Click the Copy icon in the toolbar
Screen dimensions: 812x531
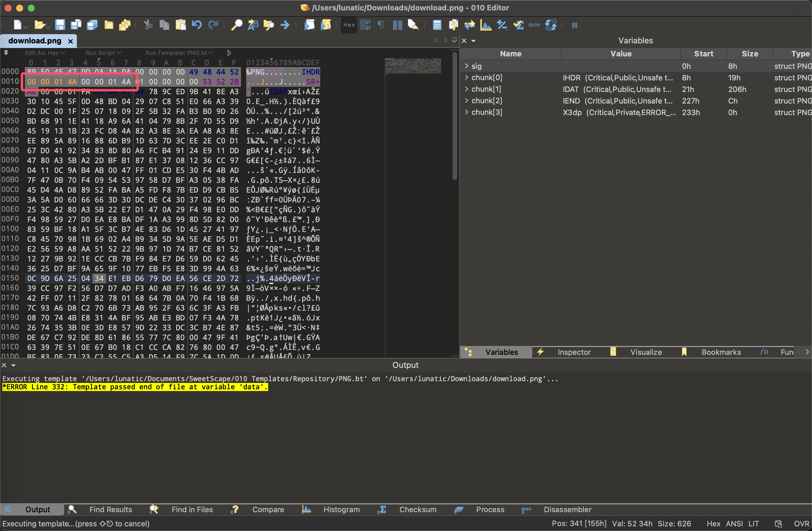pos(164,25)
